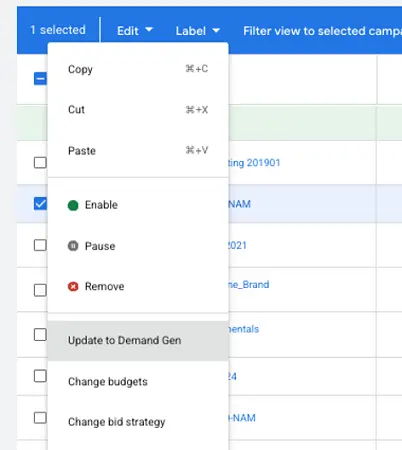The width and height of the screenshot is (402, 450).
Task: Uncheck the selected NAM campaign checkbox
Action: [x=40, y=204]
